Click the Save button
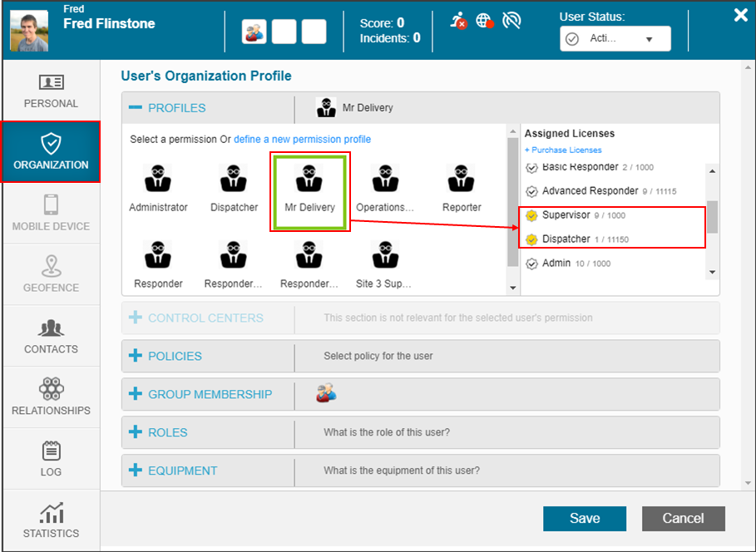The height and width of the screenshot is (552, 756). pyautogui.click(x=584, y=518)
